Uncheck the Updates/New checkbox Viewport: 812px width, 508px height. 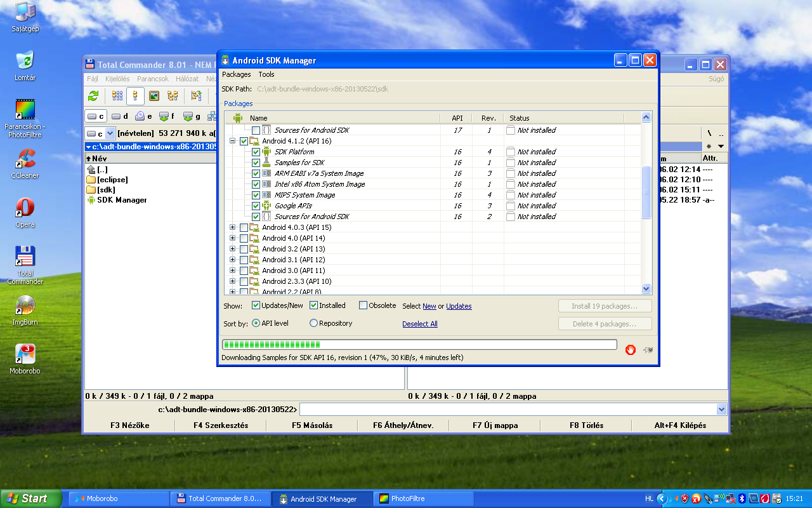click(256, 305)
